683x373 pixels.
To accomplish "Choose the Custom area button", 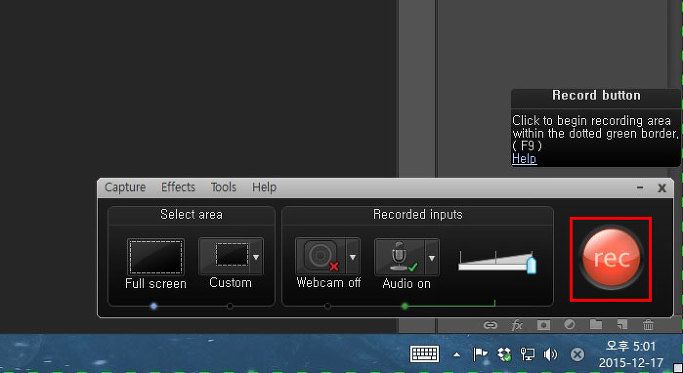I will pyautogui.click(x=224, y=256).
